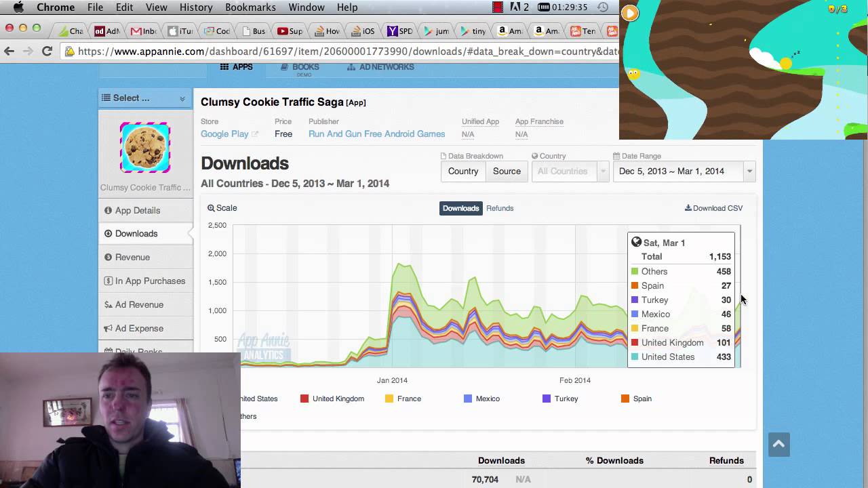The image size is (868, 488).
Task: Toggle France legend series
Action: pyautogui.click(x=403, y=399)
